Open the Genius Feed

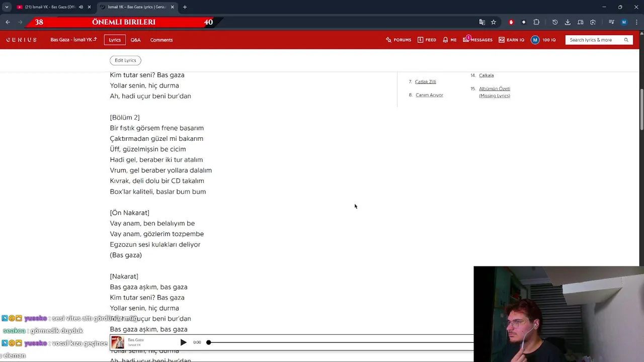coord(427,40)
